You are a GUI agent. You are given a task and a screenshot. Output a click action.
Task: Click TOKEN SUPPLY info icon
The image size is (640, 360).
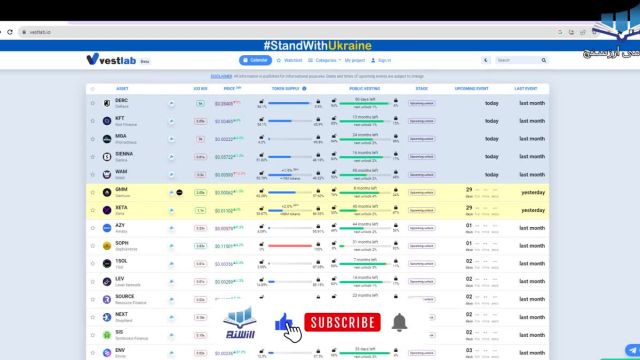coord(304,89)
